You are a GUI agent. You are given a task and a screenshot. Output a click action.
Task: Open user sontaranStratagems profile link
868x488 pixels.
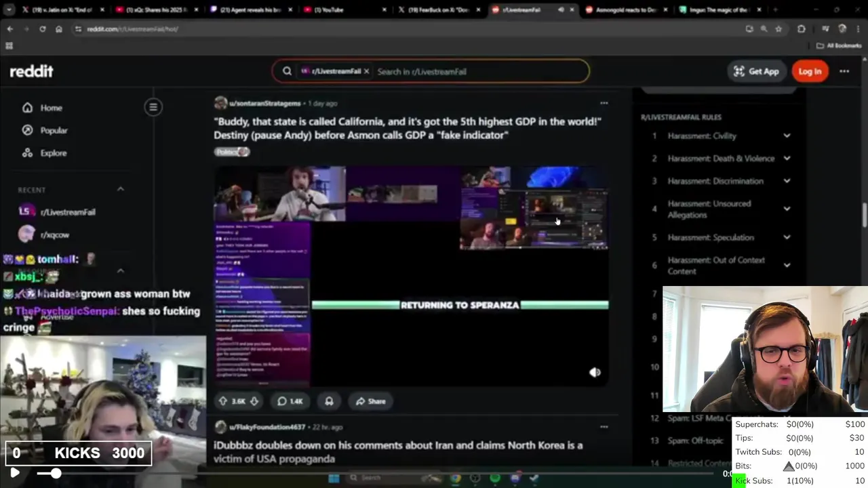(x=264, y=103)
